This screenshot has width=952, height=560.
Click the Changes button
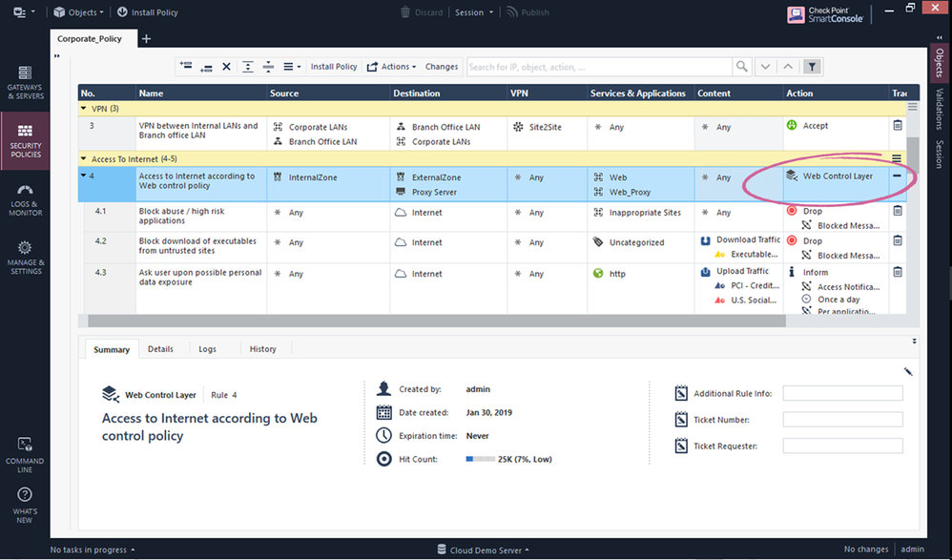pyautogui.click(x=442, y=67)
